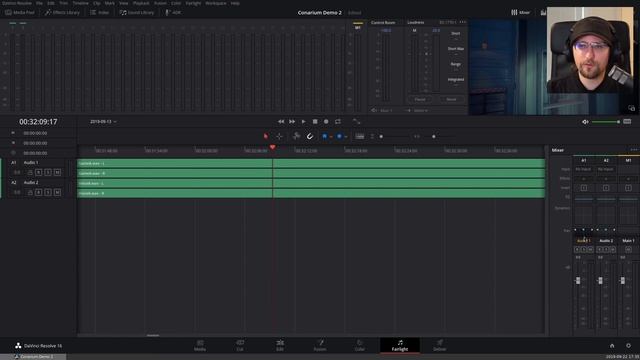Click the red playhead marker on ruler

coord(272,147)
